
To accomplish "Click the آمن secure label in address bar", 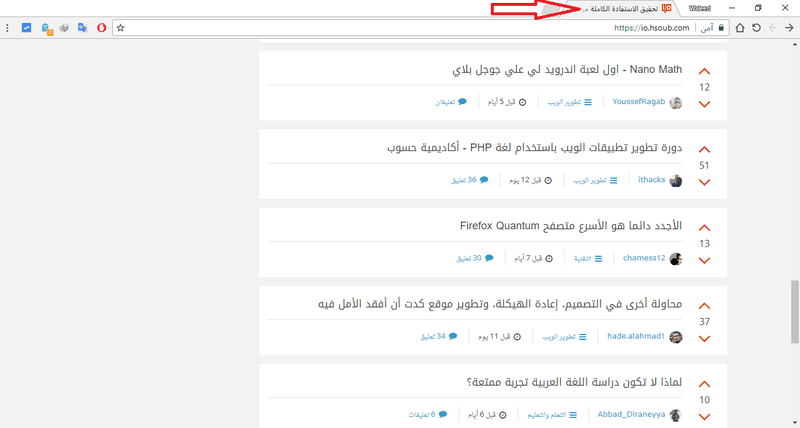I will point(707,28).
